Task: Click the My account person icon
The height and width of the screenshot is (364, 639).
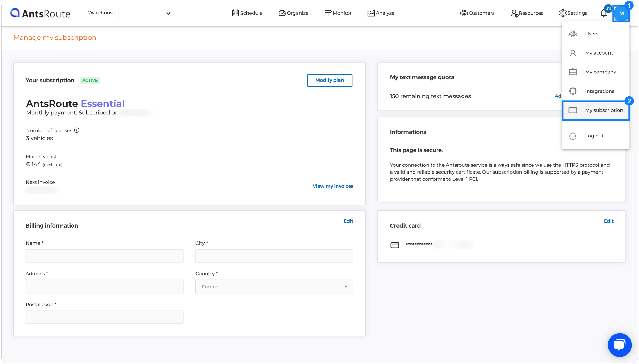Action: point(573,53)
